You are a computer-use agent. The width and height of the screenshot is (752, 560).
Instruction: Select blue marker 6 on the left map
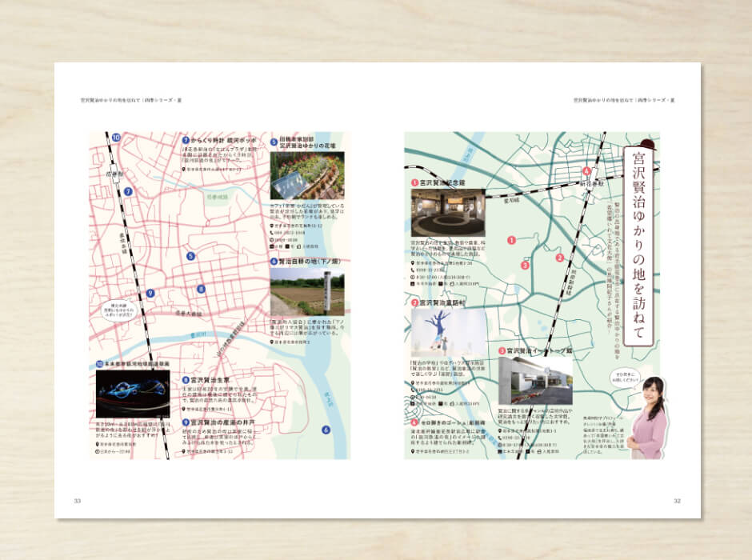[x=326, y=429]
